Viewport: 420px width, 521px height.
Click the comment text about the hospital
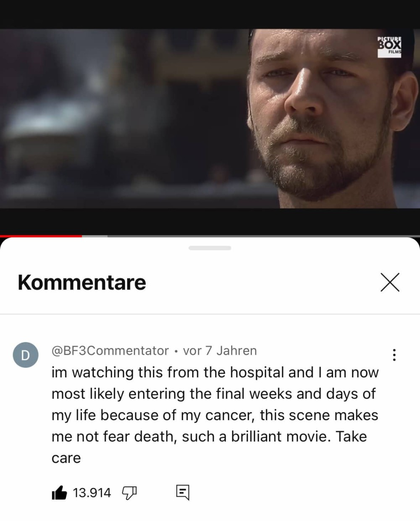coord(215,415)
